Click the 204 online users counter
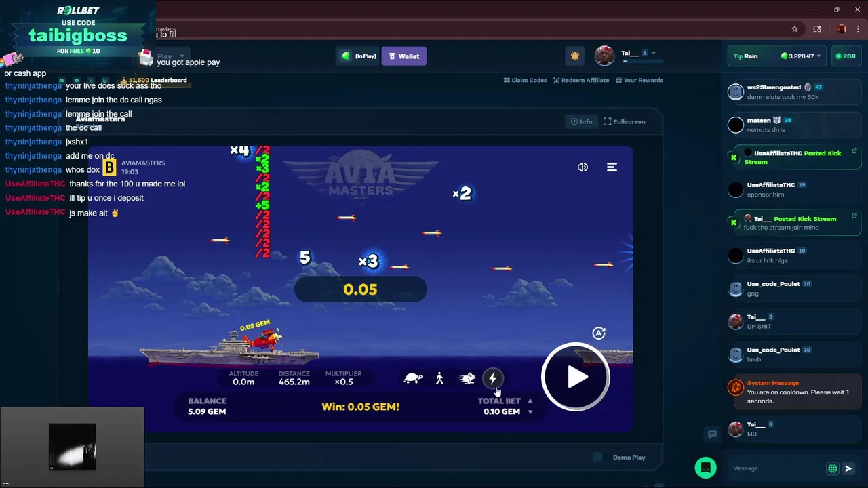The width and height of the screenshot is (868, 488). pos(846,56)
